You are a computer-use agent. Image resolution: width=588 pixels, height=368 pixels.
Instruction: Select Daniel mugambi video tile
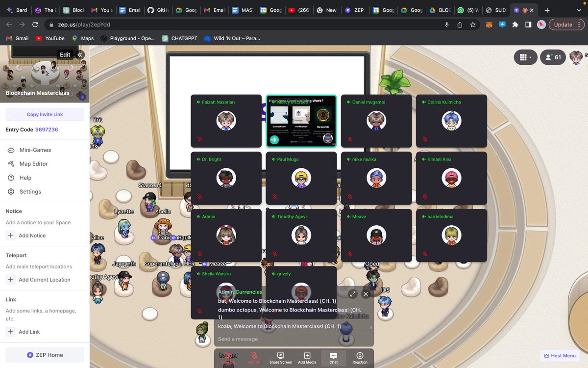click(376, 121)
